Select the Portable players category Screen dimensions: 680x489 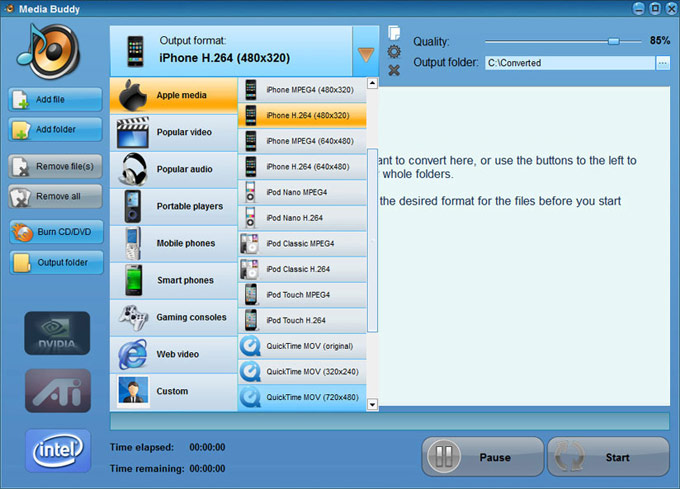(173, 206)
